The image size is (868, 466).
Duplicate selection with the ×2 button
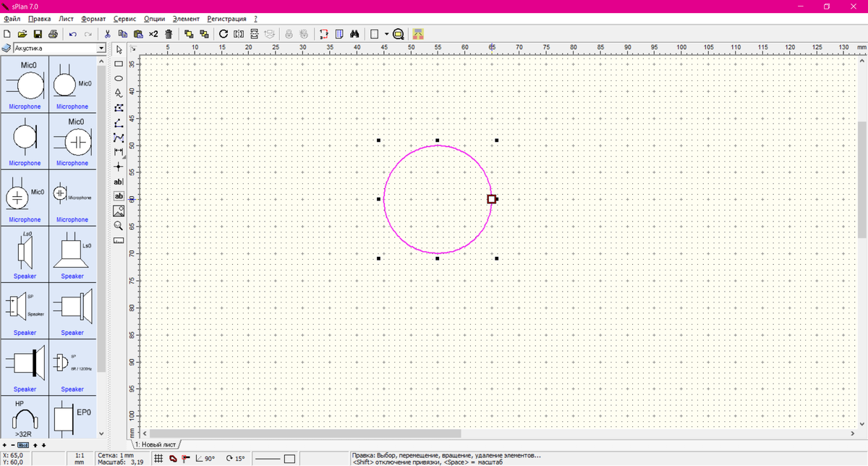[x=153, y=34]
